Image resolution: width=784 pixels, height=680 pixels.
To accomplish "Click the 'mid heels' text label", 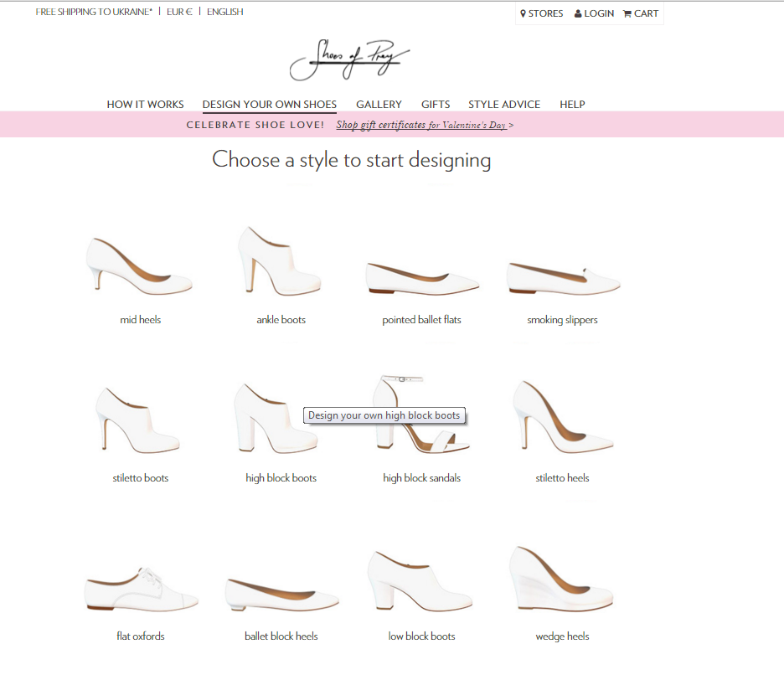I will tap(141, 320).
